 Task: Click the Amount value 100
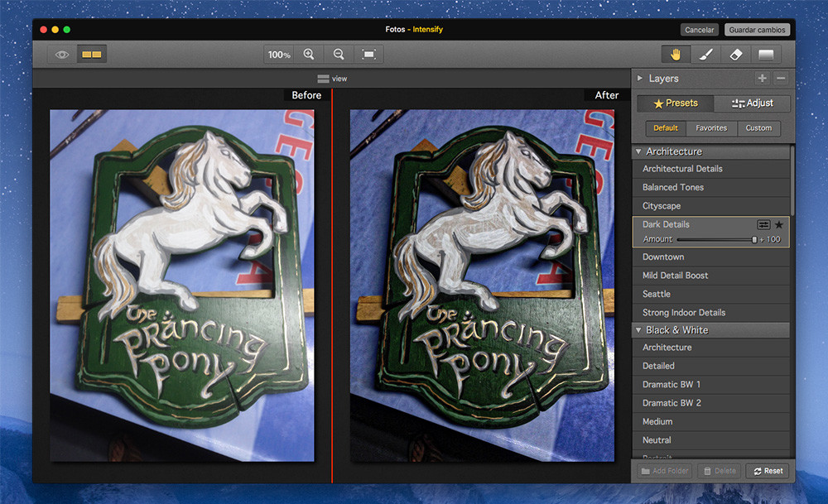pyautogui.click(x=773, y=240)
